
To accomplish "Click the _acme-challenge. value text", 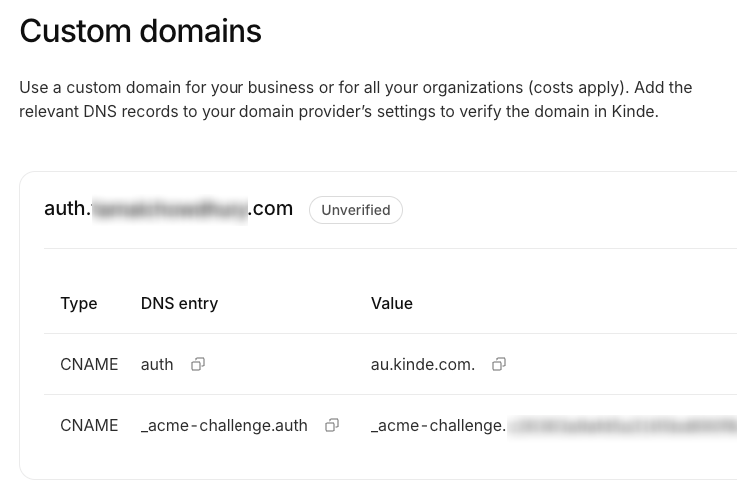I will pos(554,426).
